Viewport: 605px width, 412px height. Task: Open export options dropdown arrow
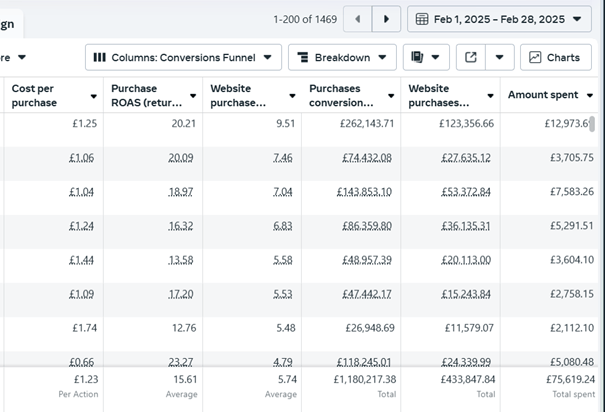(x=501, y=57)
